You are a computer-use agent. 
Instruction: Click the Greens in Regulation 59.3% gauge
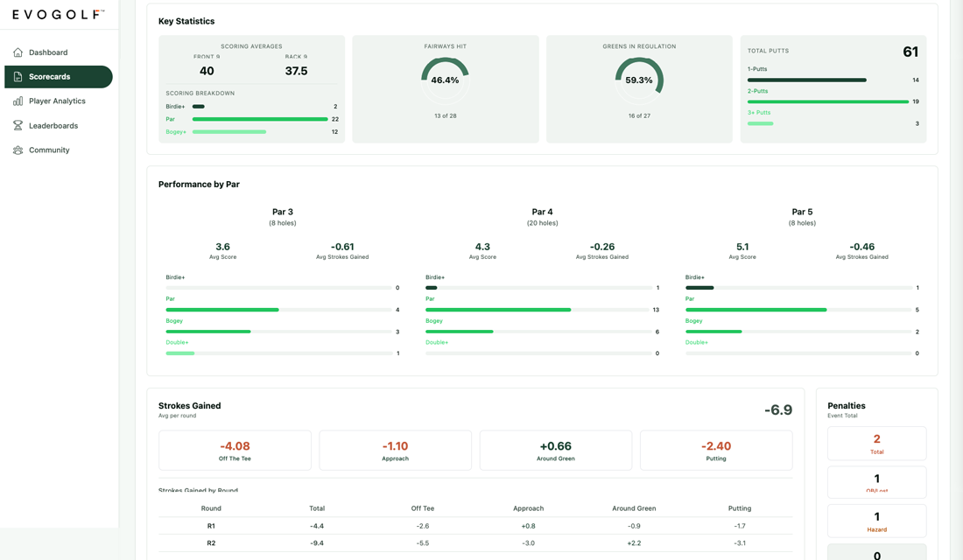click(x=639, y=80)
